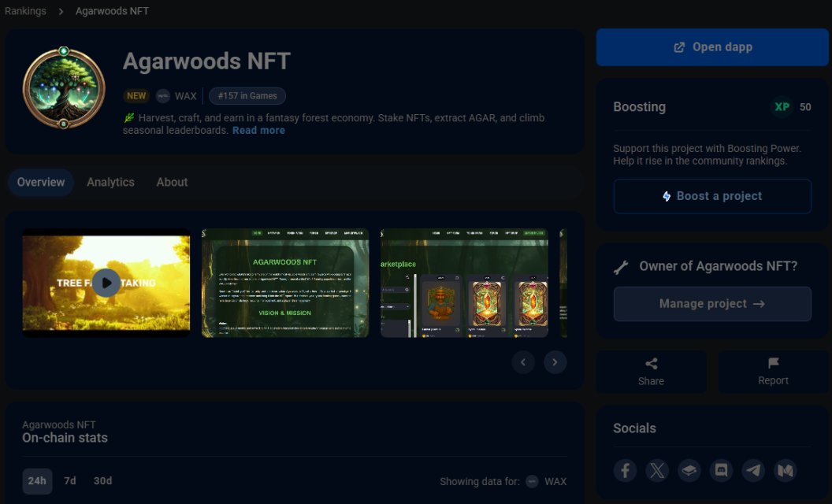
Task: Open the Agarwoods NFT about screenshot thumbnail
Action: (285, 283)
